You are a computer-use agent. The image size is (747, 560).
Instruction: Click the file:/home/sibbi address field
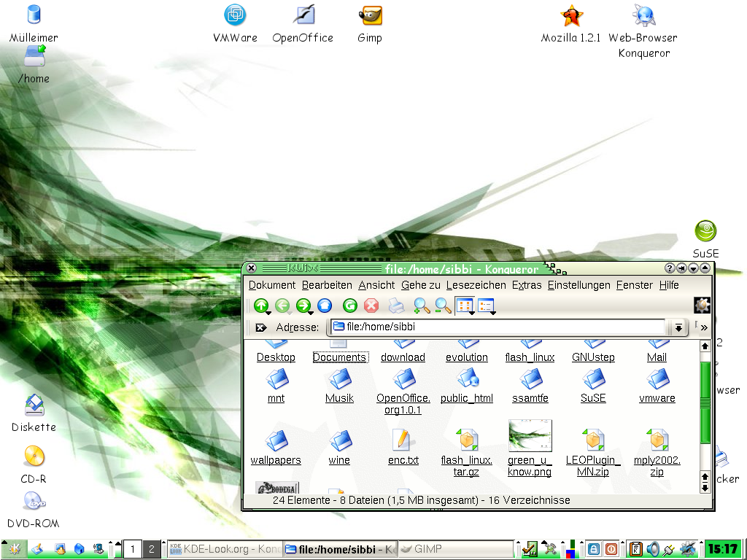[x=498, y=327]
